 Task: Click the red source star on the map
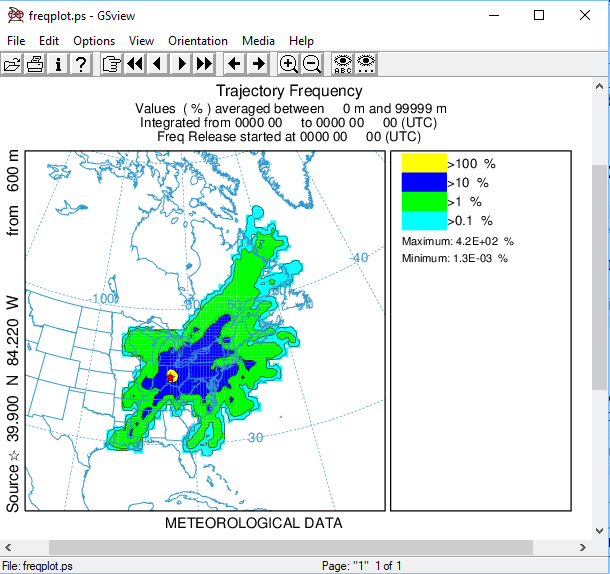(170, 377)
